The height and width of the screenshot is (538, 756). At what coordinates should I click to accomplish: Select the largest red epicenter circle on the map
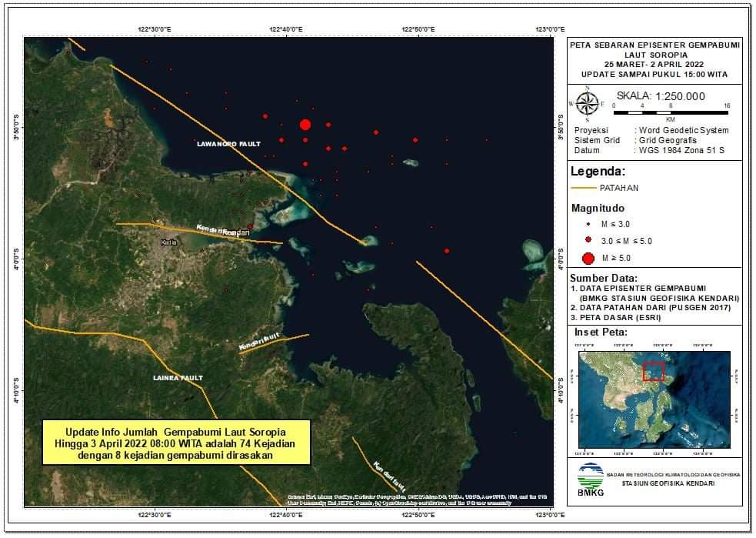coord(305,125)
